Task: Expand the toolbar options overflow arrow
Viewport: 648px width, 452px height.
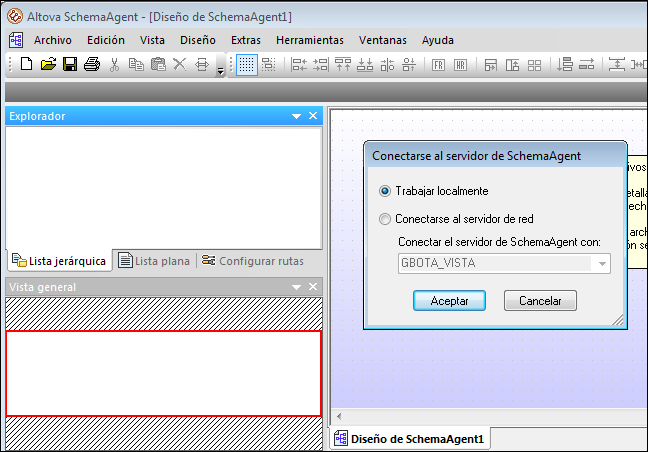Action: click(x=221, y=71)
